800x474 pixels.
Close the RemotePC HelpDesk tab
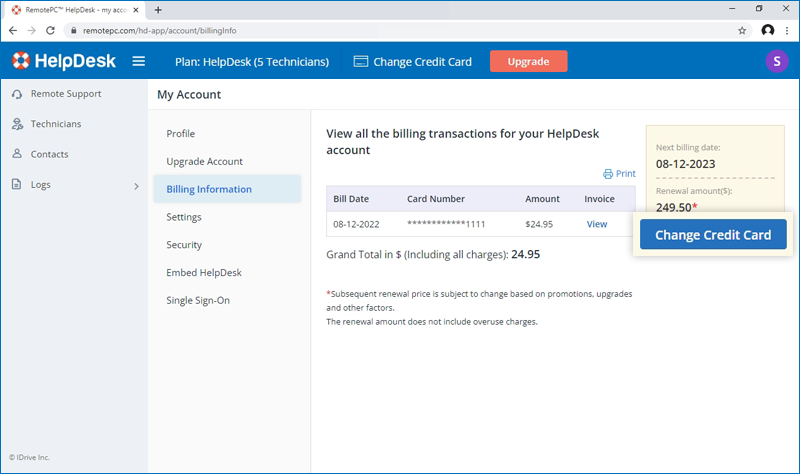(136, 10)
